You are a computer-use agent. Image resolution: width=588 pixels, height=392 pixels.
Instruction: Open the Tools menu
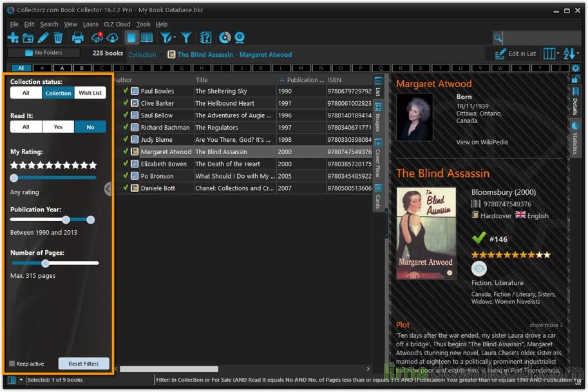143,24
